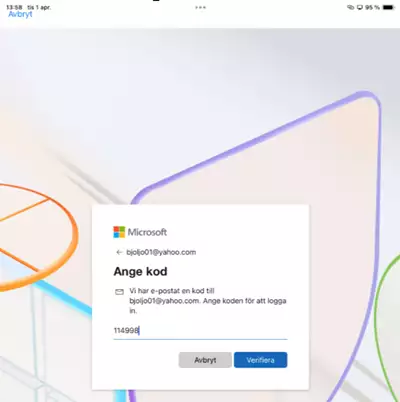Click the 'Vi har e-postat en kod' message
This screenshot has width=400, height=402.
(x=208, y=301)
